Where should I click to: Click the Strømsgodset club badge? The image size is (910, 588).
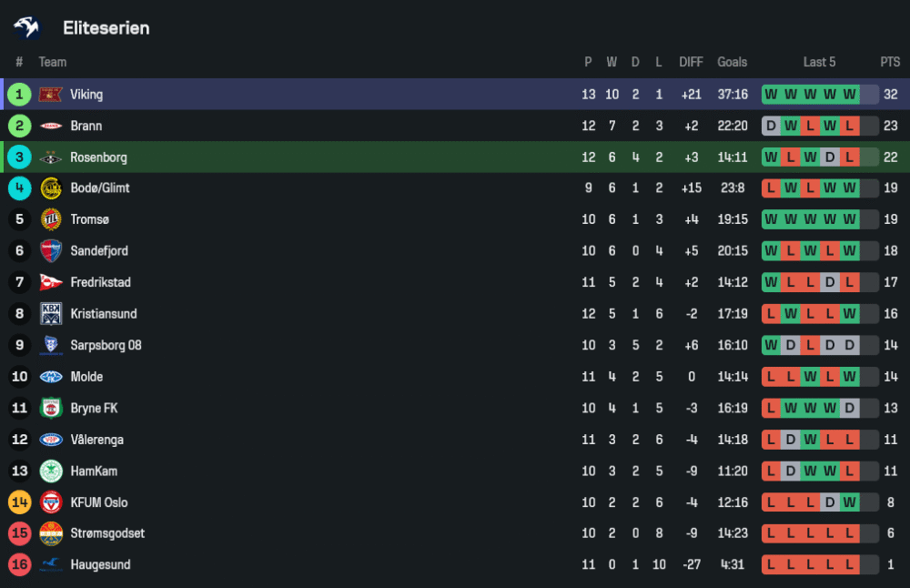point(50,533)
